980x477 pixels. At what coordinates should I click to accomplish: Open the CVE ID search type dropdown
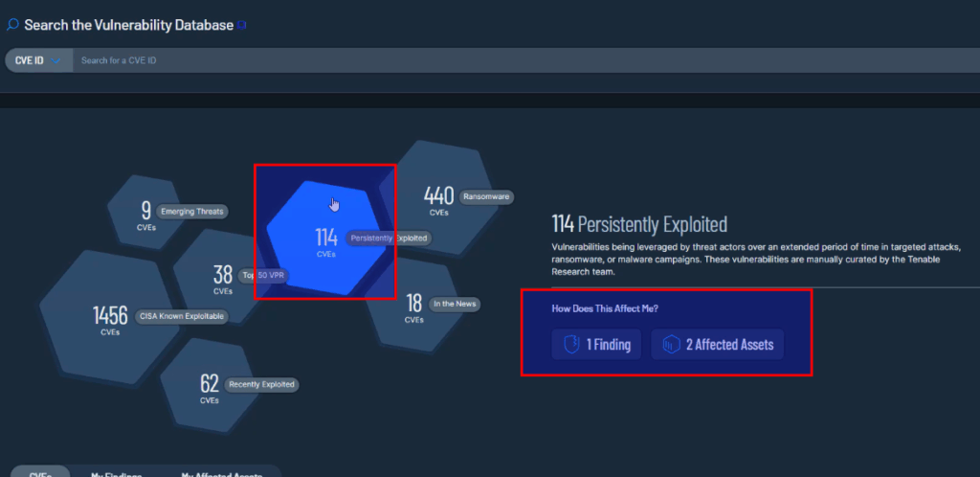(x=38, y=60)
